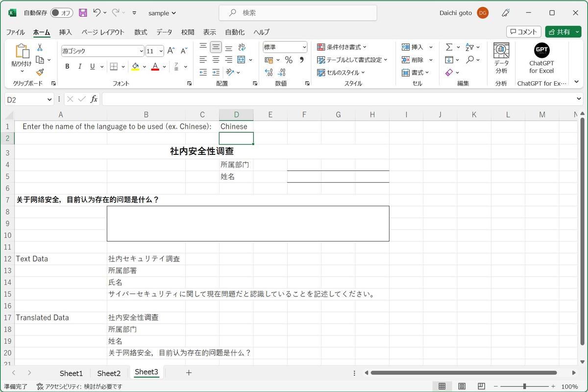Open the number format 標準 dropdown
Screen dimensions: 588x392
304,47
